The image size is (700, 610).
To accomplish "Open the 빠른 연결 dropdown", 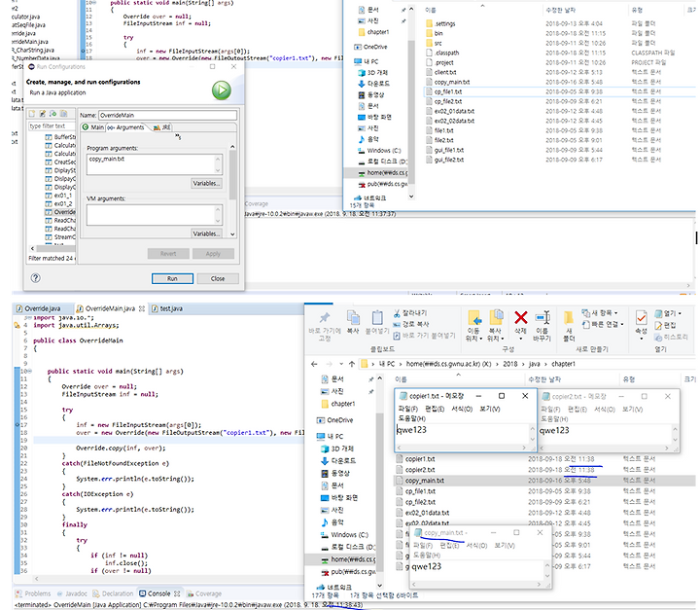I will point(603,324).
